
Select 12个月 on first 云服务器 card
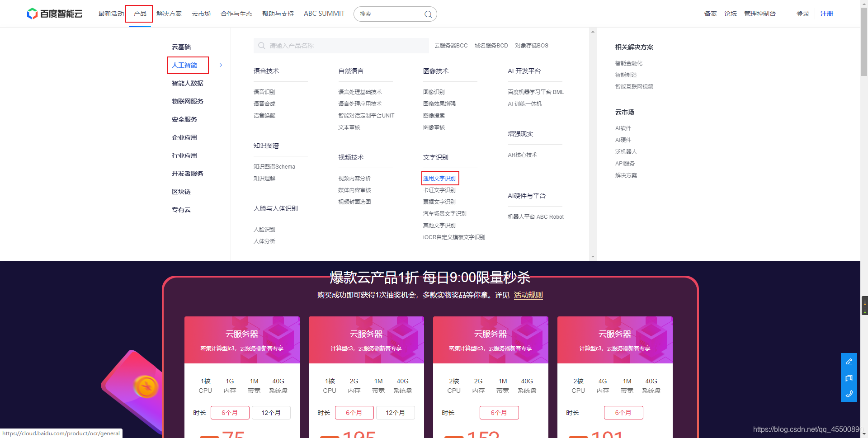pyautogui.click(x=271, y=413)
